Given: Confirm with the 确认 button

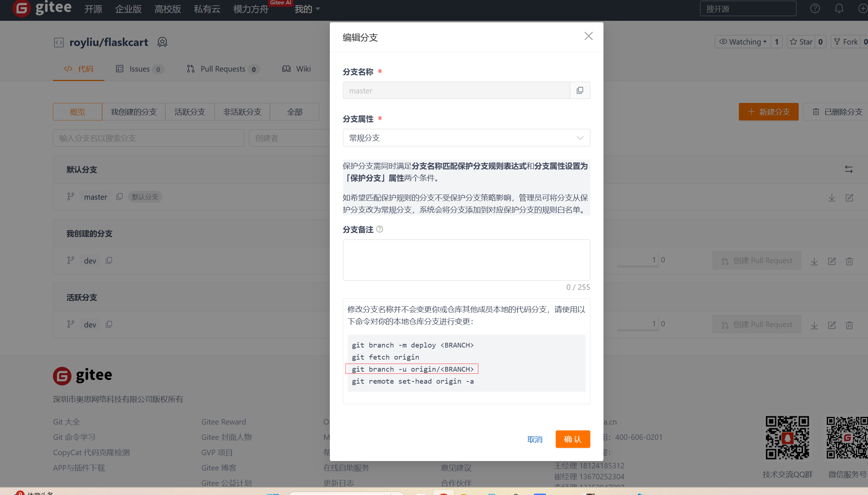Looking at the screenshot, I should (x=572, y=439).
